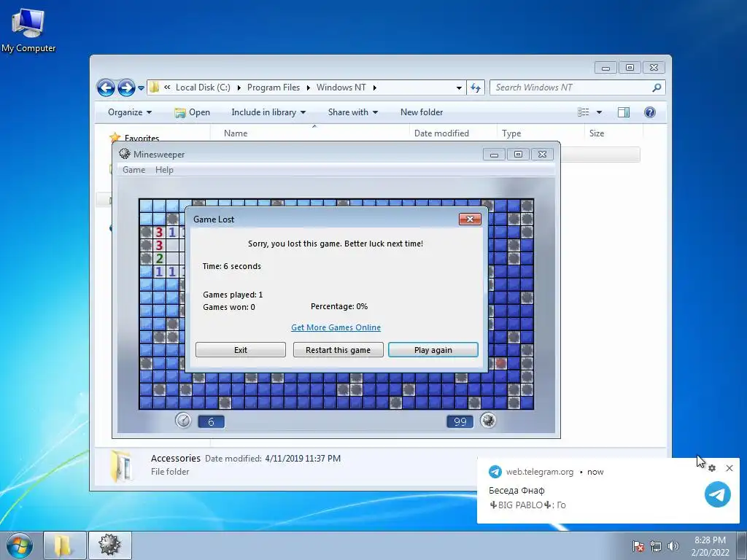Click Play again button

pos(433,350)
